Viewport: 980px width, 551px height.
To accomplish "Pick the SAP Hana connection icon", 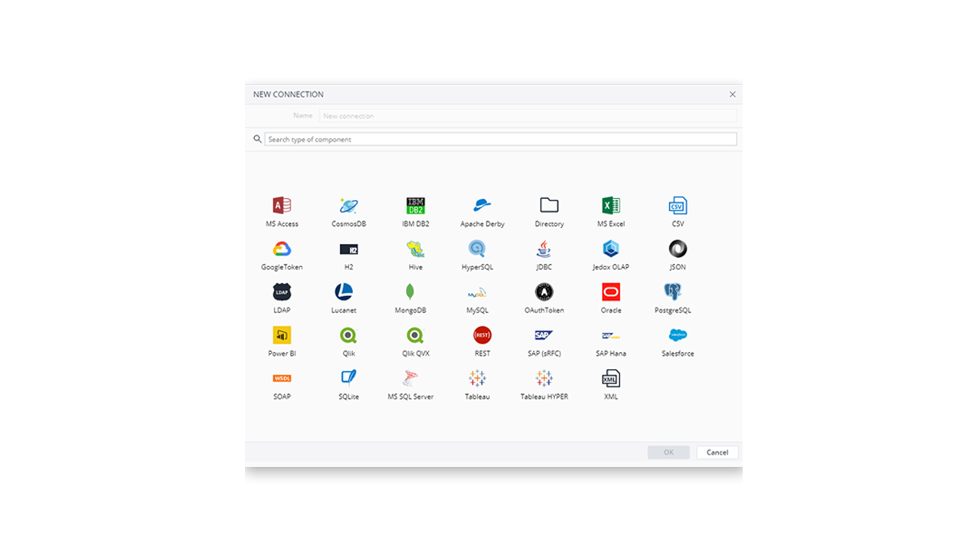I will tap(611, 335).
